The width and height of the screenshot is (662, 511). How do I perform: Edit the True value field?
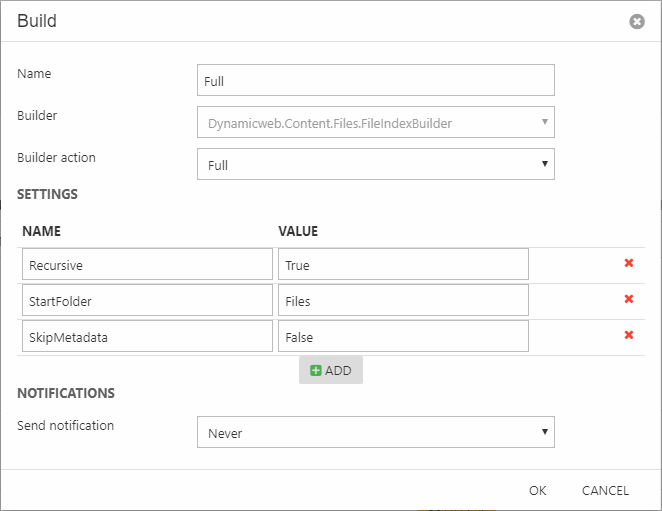[403, 264]
